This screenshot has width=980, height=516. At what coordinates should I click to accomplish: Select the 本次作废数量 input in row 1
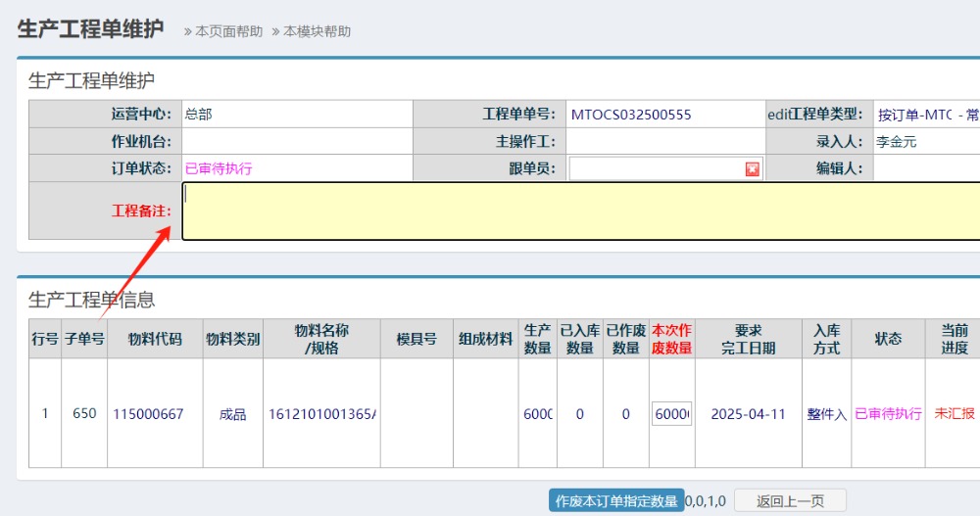click(x=672, y=414)
